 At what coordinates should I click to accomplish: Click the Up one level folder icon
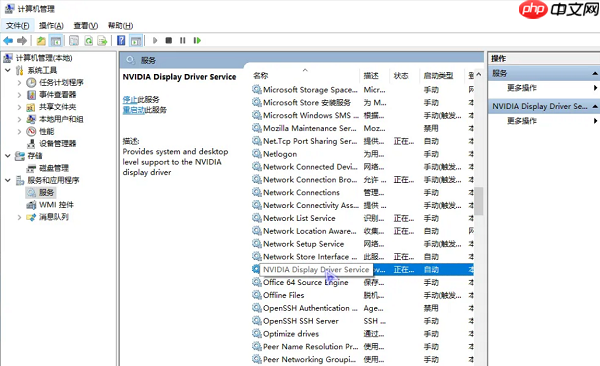pyautogui.click(x=41, y=40)
